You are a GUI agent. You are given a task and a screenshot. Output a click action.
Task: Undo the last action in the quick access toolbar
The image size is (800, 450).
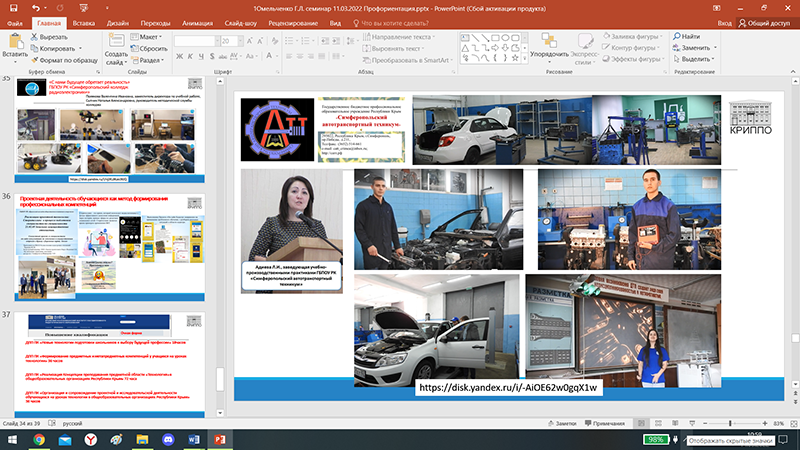[x=35, y=8]
